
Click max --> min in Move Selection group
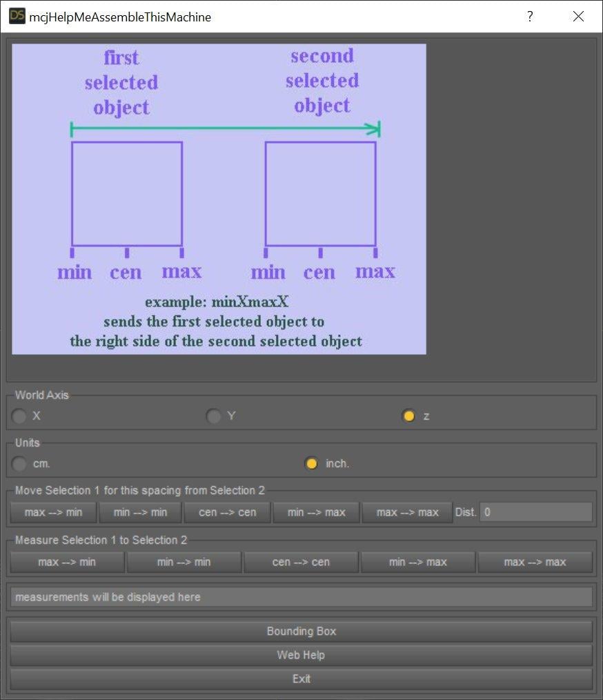point(53,512)
